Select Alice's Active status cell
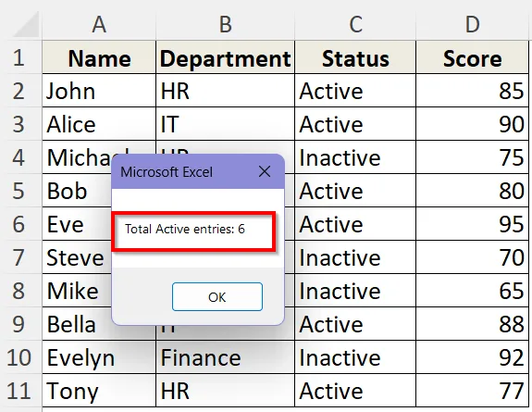The width and height of the screenshot is (532, 412). pyautogui.click(x=355, y=124)
